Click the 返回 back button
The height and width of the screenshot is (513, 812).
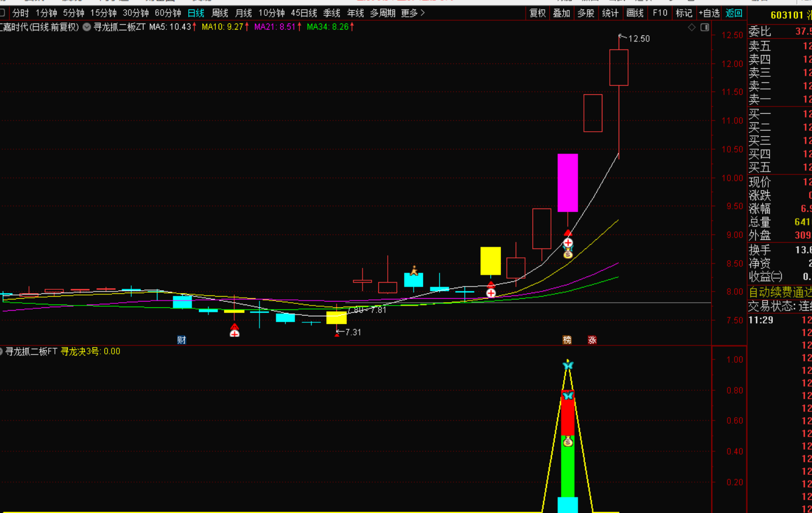[x=734, y=13]
